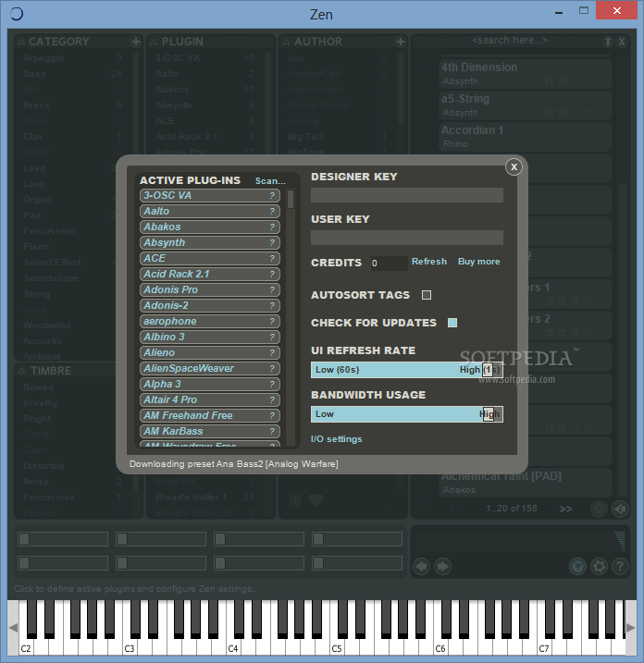Screen dimensions: 644x663
Task: Shift the piano keyboard right with the arrow
Action: point(630,628)
